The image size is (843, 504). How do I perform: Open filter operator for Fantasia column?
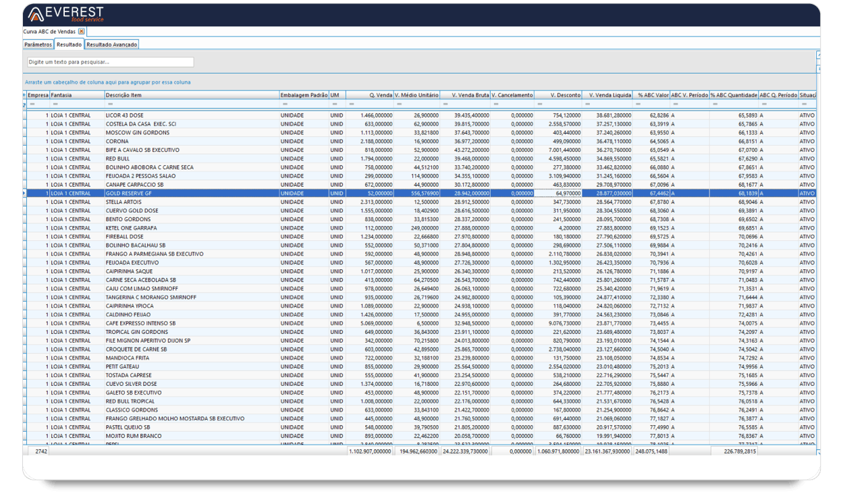point(55,104)
